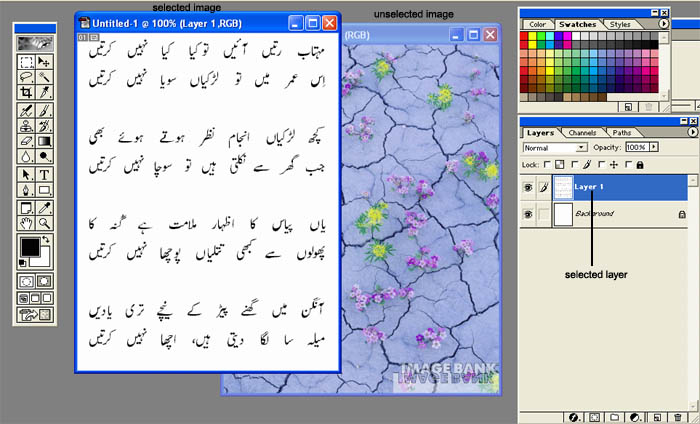This screenshot has width=700, height=424.
Task: Click the Opacity 100% input field
Action: pyautogui.click(x=637, y=147)
